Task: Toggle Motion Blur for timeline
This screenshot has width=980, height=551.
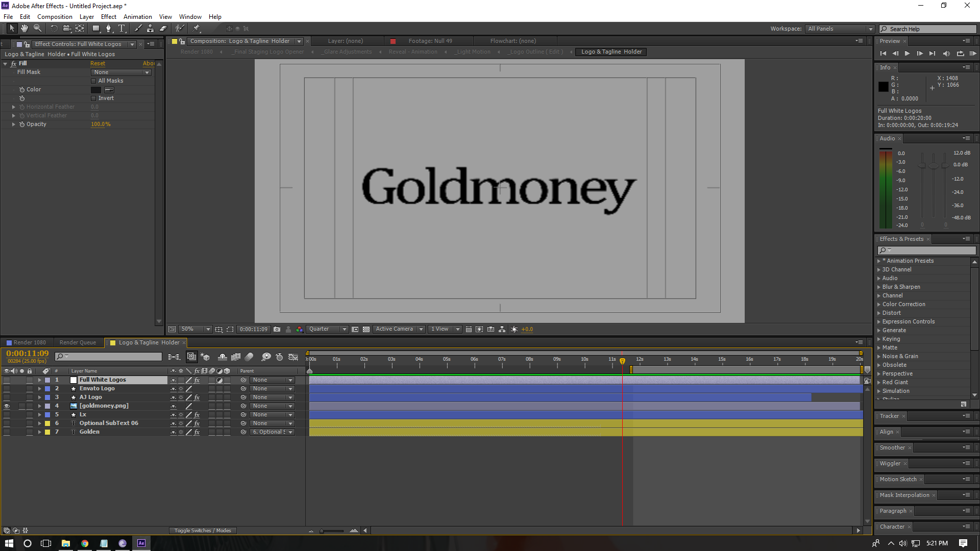Action: [249, 357]
